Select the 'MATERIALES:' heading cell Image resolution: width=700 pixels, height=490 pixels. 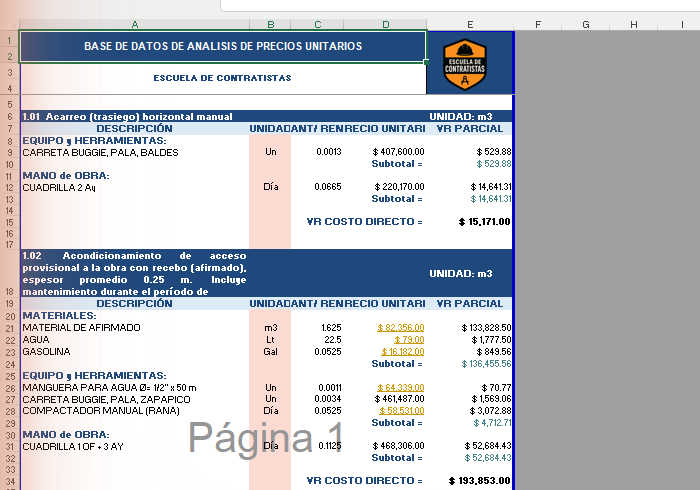[x=134, y=316]
